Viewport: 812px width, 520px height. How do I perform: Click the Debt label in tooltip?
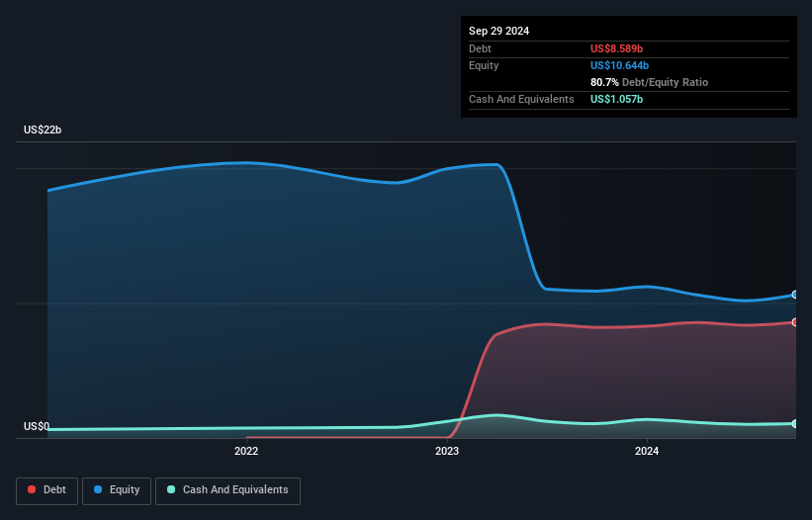click(x=480, y=48)
